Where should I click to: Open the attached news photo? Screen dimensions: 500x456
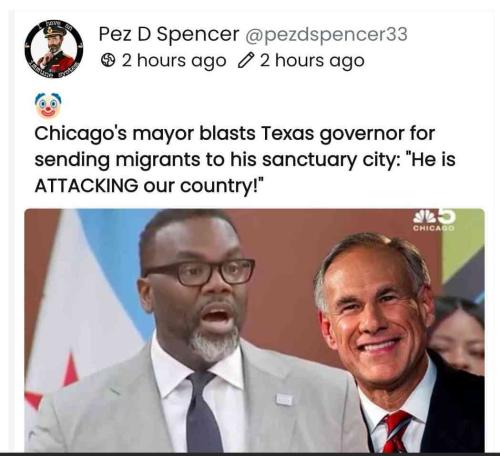[254, 330]
